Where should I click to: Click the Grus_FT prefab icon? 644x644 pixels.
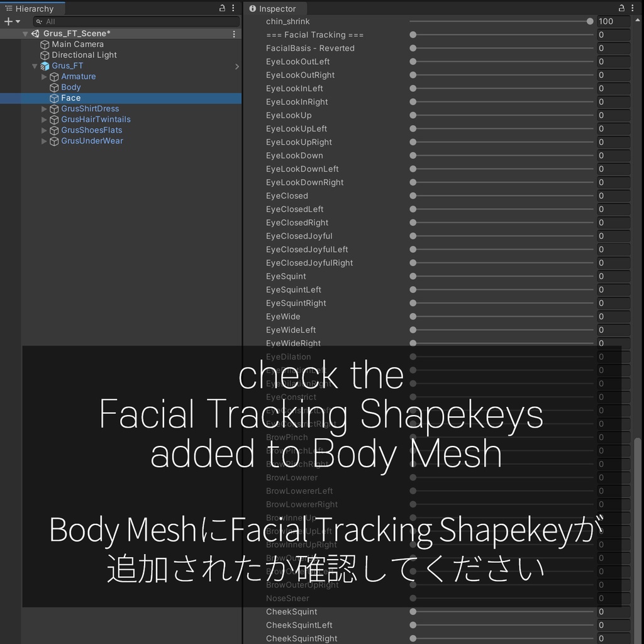pos(44,65)
